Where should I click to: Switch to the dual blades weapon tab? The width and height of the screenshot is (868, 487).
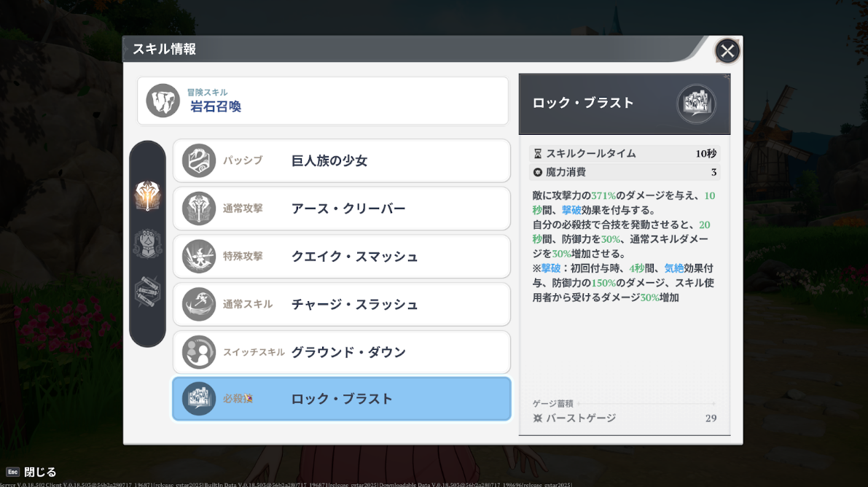point(147,289)
